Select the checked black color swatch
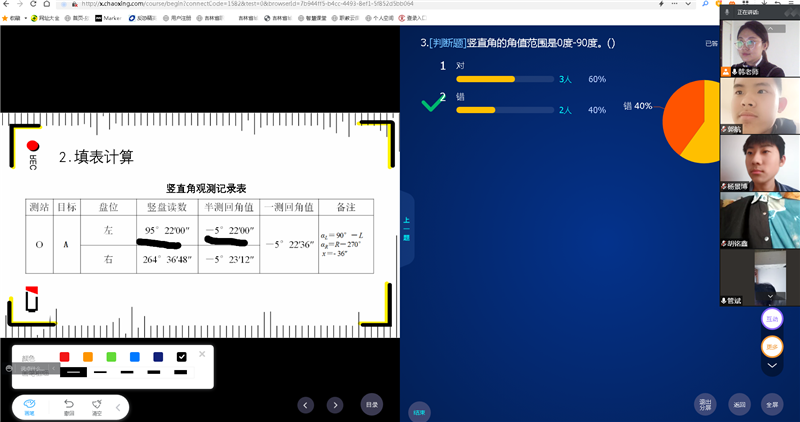This screenshot has height=422, width=800. tap(181, 357)
